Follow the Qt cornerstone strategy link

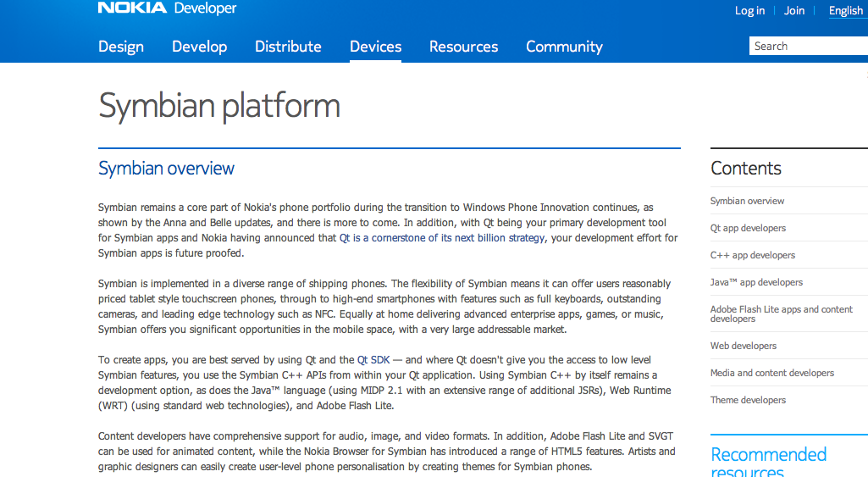(442, 238)
